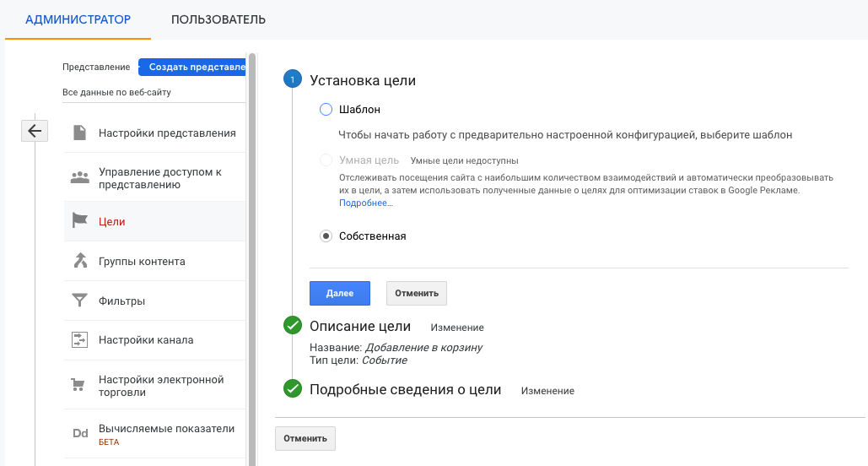The image size is (868, 466).
Task: Switch to the ПОЛЬЗОВАТЕЛЬ tab
Action: coord(218,19)
